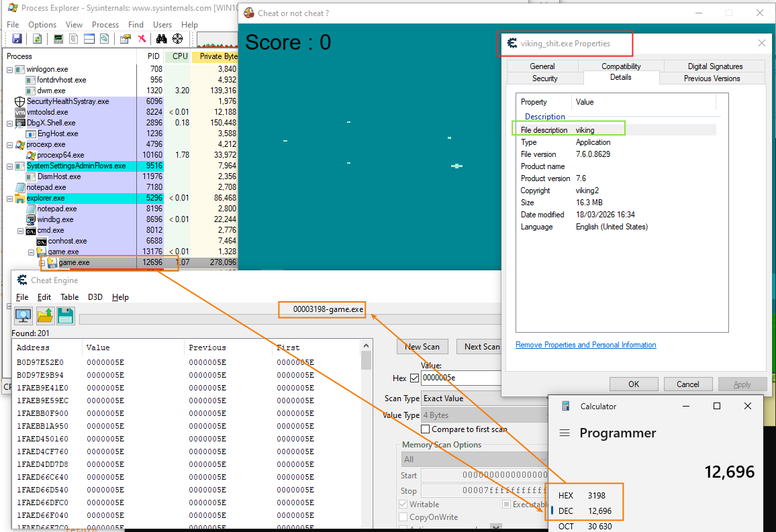Collapse the explorer.exe process tree
The width and height of the screenshot is (776, 532).
[9, 199]
